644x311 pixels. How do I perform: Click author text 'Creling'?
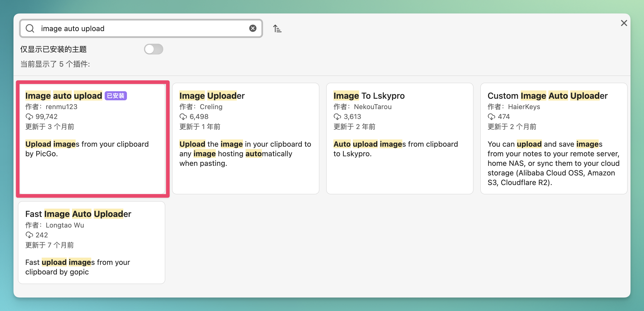click(211, 107)
